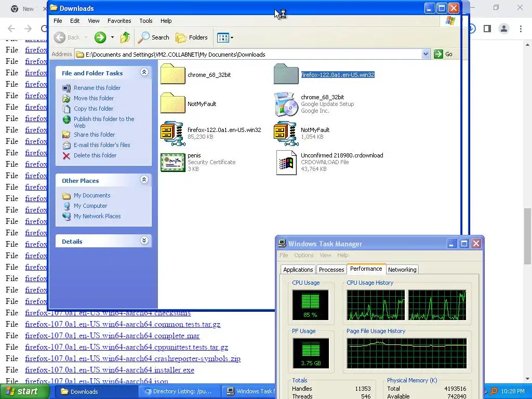Select the selected firefox-122.0a1.en-US.win32 folder icon
The image size is (532, 399).
286,74
